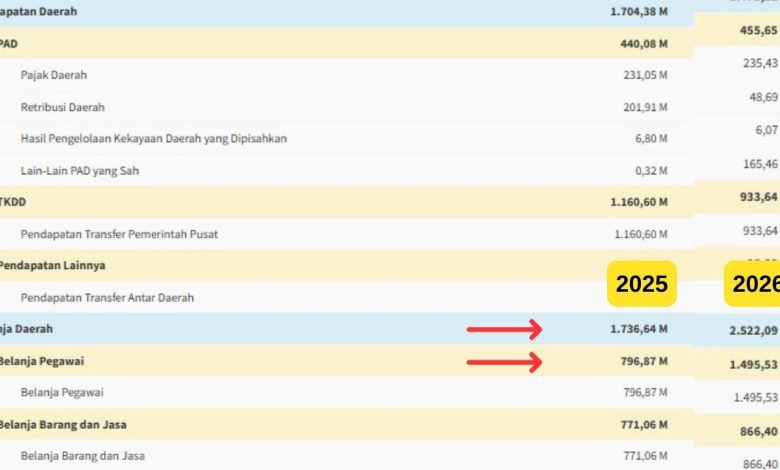Click the 2.522,09 value in 2026 column
The image size is (780, 470).
(754, 330)
